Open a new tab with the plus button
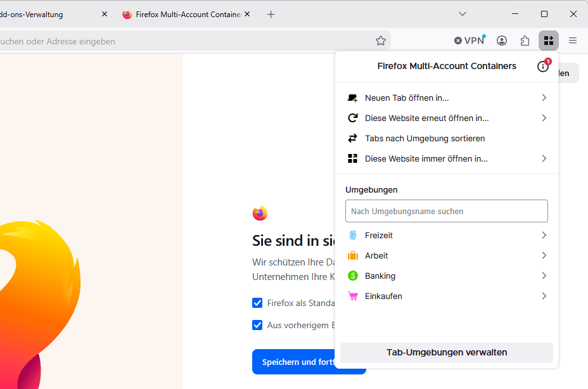Viewport: 588px width, 389px height. (x=271, y=14)
